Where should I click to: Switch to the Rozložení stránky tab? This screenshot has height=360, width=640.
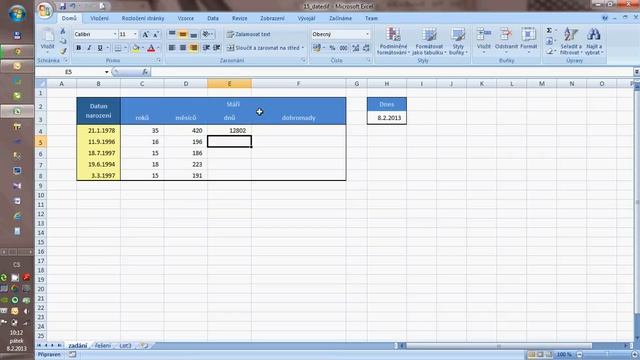pyautogui.click(x=143, y=18)
